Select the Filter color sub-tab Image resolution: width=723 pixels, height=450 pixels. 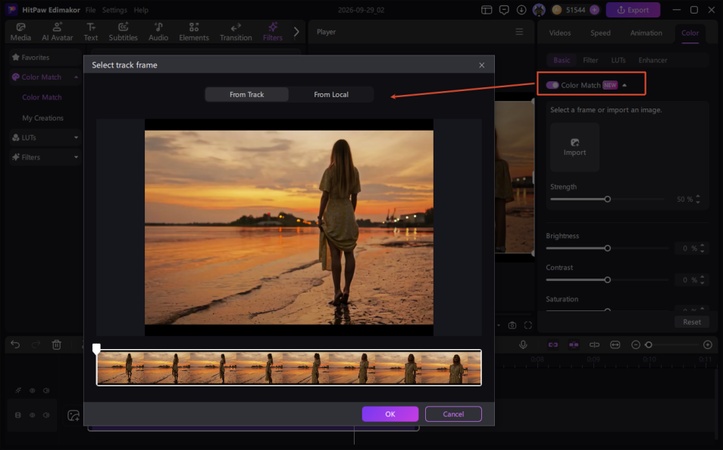[x=590, y=60]
